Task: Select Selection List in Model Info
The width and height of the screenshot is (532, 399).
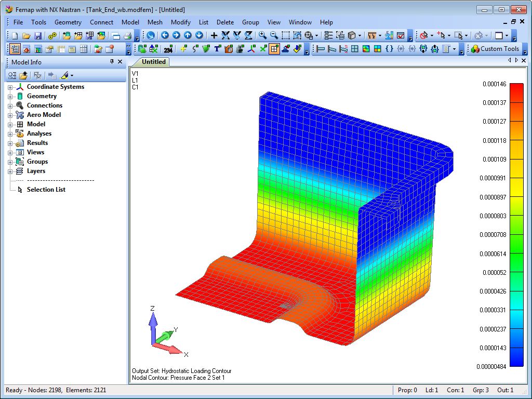Action: [46, 190]
